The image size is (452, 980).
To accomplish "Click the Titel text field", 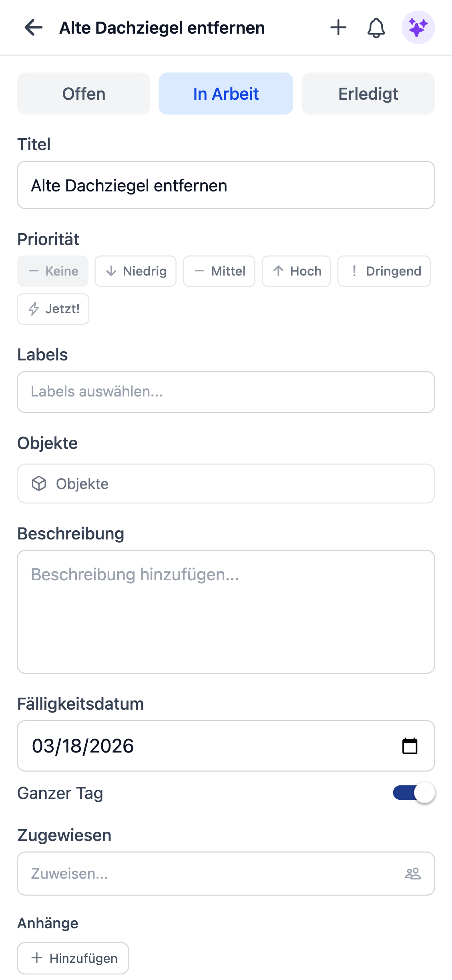I will tap(226, 185).
